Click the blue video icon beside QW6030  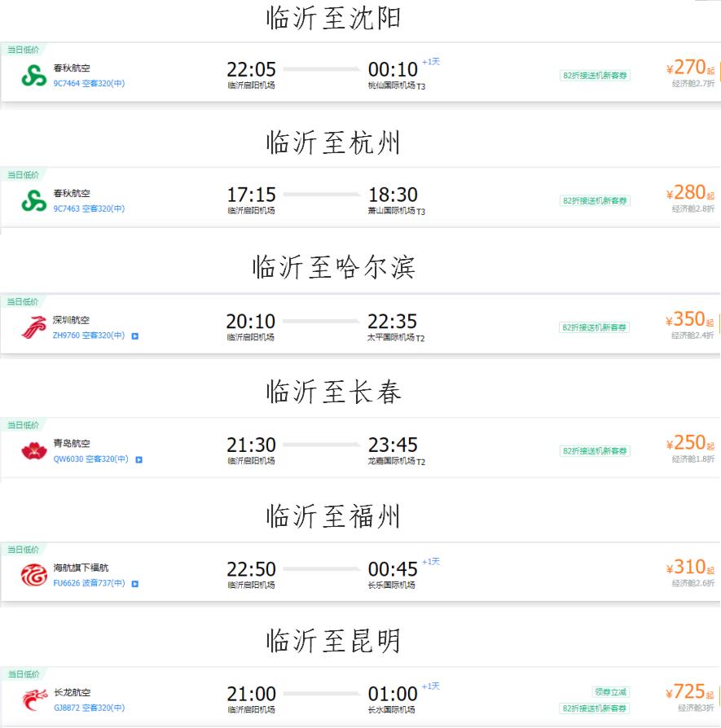tap(139, 459)
